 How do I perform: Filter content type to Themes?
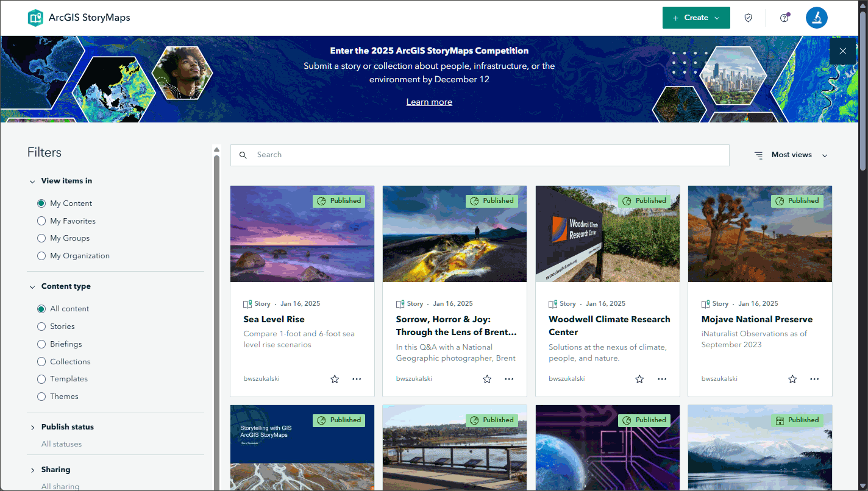click(x=41, y=397)
